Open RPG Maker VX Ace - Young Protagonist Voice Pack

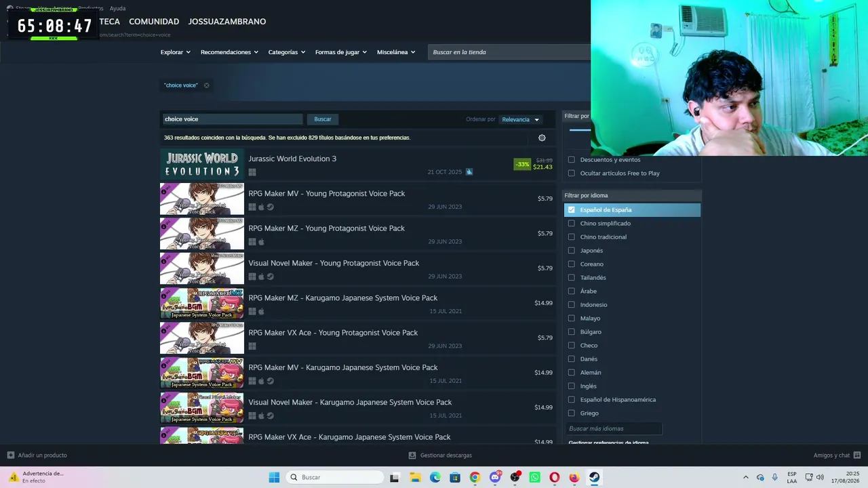[358, 338]
